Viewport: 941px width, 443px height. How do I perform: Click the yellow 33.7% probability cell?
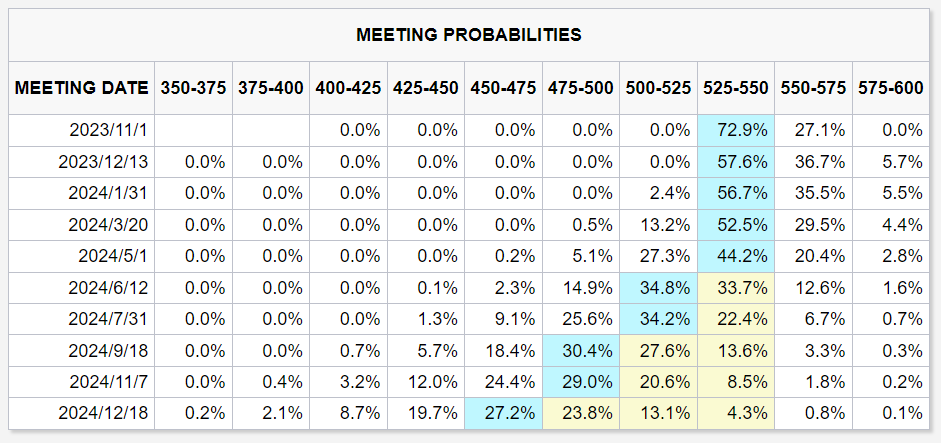point(735,287)
